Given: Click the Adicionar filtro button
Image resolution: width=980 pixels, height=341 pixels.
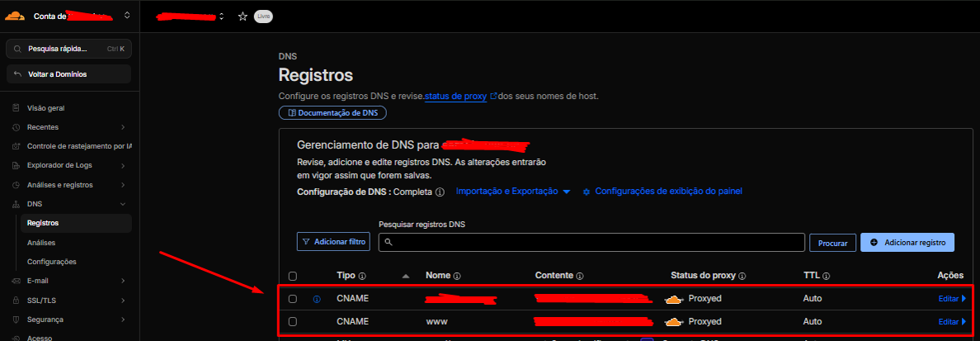Looking at the screenshot, I should coord(334,242).
